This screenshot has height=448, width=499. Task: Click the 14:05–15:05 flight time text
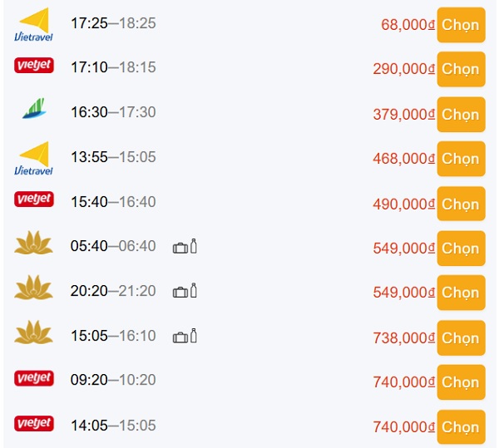coord(113,426)
